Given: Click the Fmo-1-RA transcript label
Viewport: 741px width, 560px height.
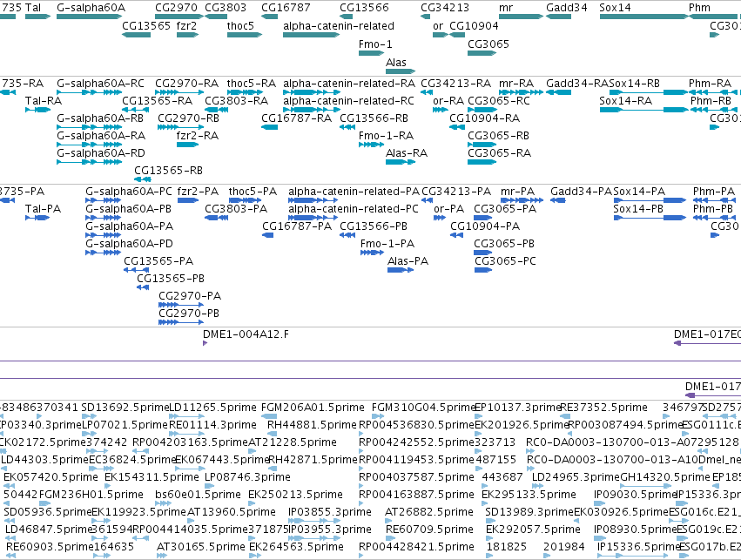Looking at the screenshot, I should (x=386, y=136).
